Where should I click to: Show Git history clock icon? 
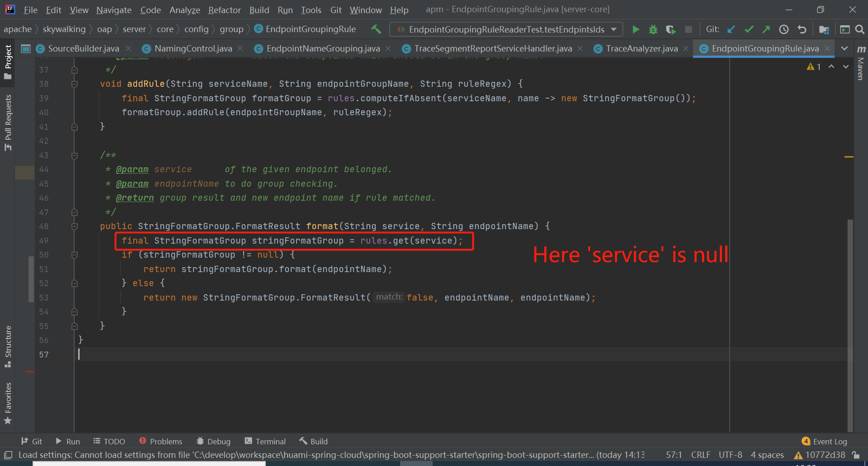(x=784, y=29)
